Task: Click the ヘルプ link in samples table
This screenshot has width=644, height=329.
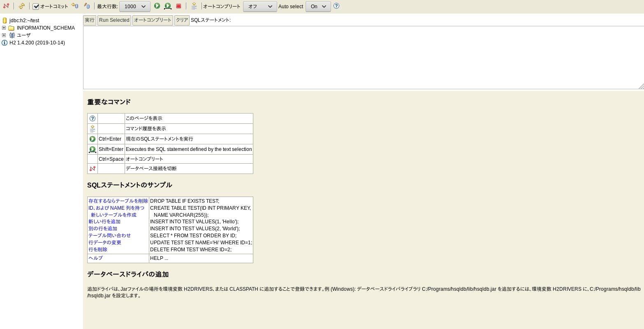Action: coord(95,258)
